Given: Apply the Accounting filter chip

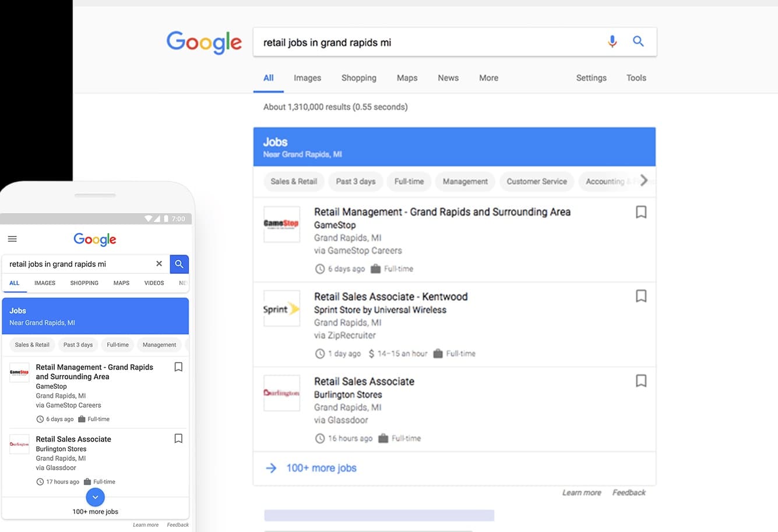Looking at the screenshot, I should [x=606, y=181].
